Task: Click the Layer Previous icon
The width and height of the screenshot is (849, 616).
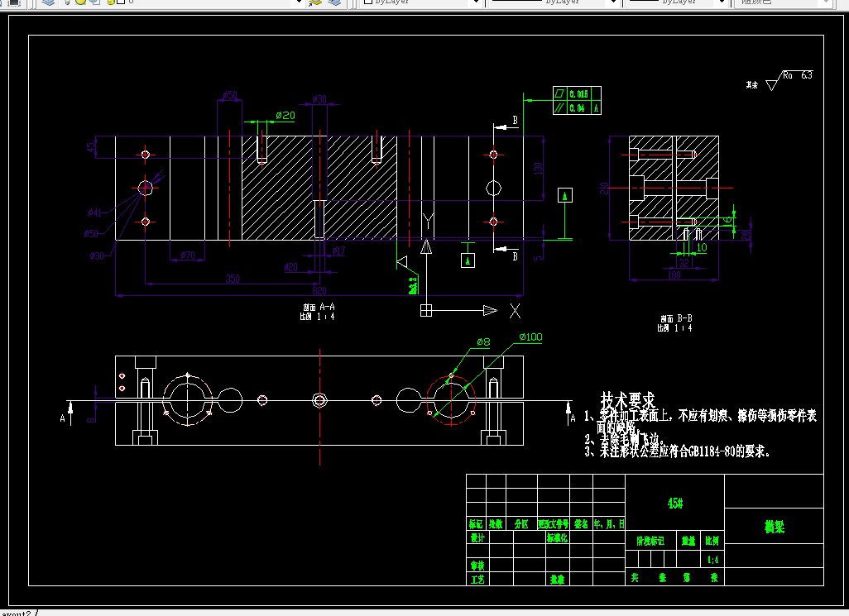Action: click(x=334, y=2)
